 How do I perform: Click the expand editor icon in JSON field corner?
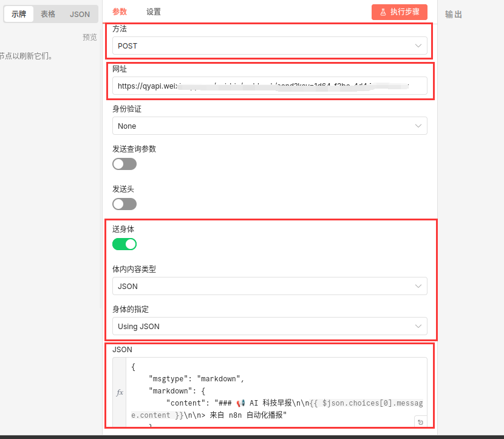pos(420,421)
